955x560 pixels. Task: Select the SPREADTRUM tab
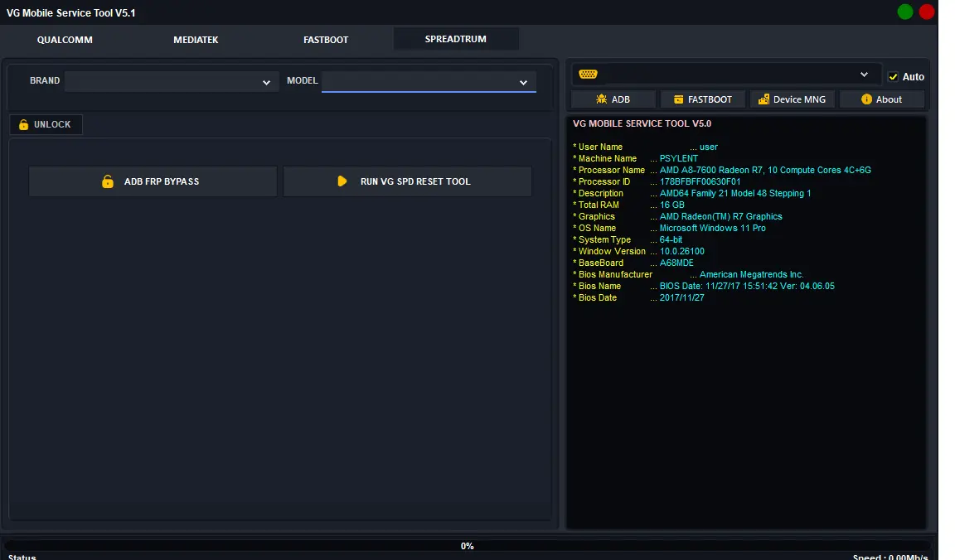(456, 39)
